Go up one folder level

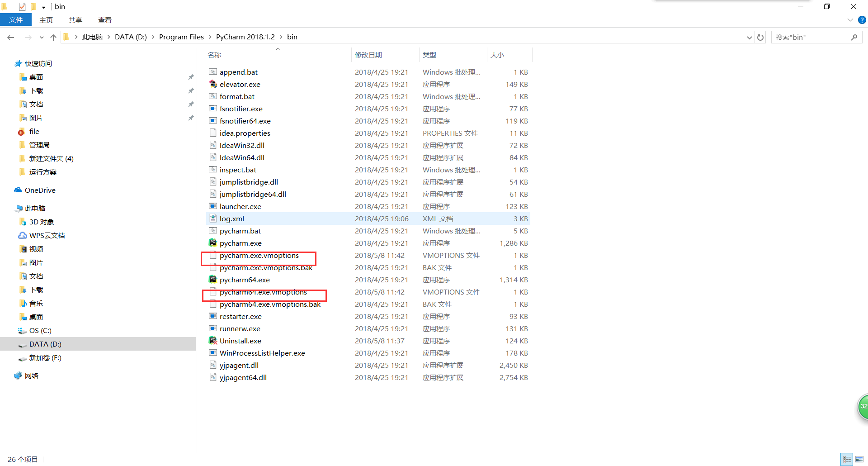[x=53, y=37]
